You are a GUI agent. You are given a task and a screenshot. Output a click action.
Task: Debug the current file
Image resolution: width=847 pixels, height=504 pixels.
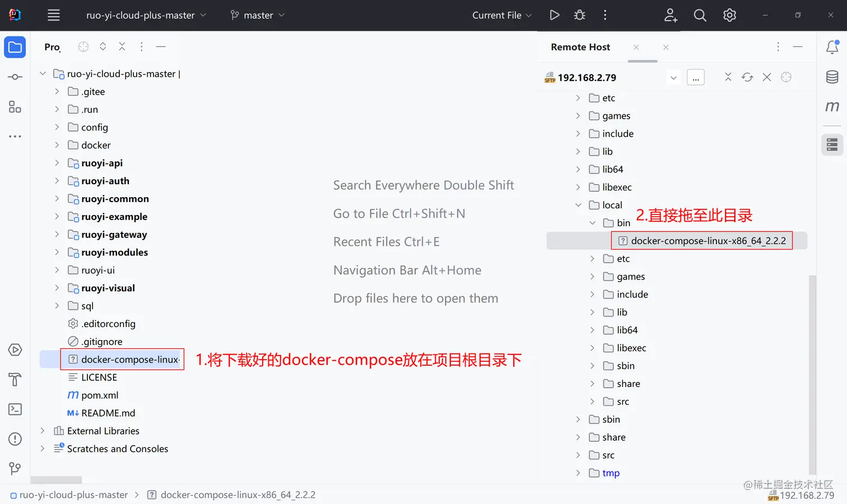coord(580,15)
